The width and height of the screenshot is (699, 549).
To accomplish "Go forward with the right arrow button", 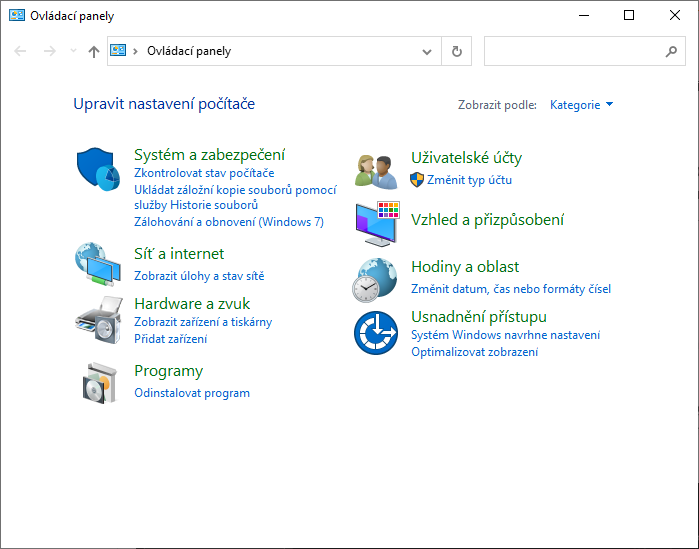I will pos(49,51).
